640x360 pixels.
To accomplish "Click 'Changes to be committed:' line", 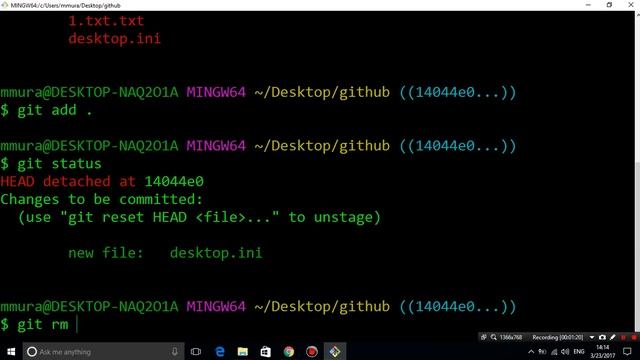I will tap(102, 199).
